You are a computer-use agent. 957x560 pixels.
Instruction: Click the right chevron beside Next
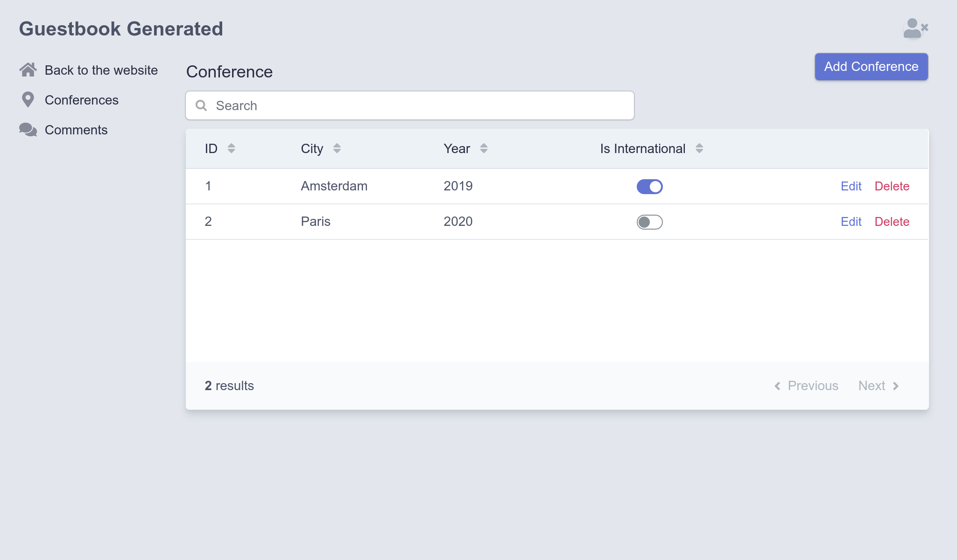(895, 386)
